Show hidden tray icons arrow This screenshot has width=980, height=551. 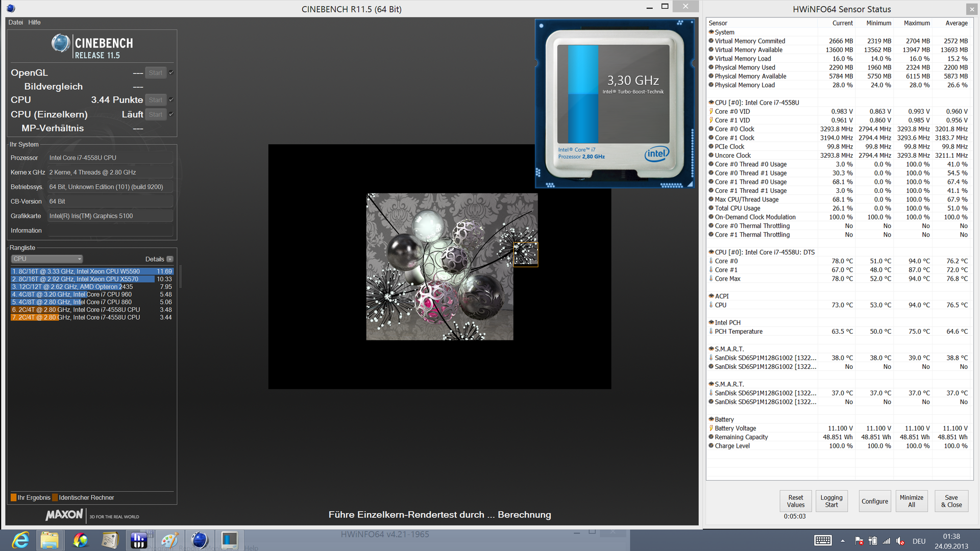[x=843, y=541]
